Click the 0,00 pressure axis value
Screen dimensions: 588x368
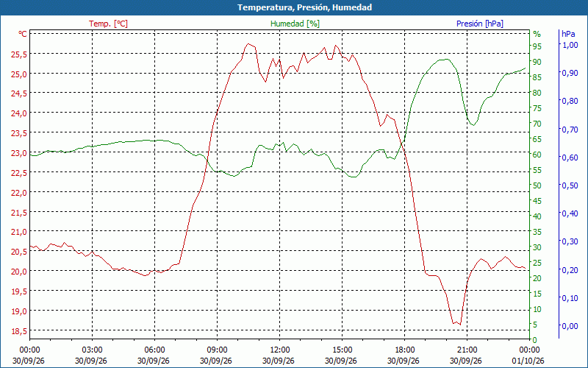click(570, 326)
